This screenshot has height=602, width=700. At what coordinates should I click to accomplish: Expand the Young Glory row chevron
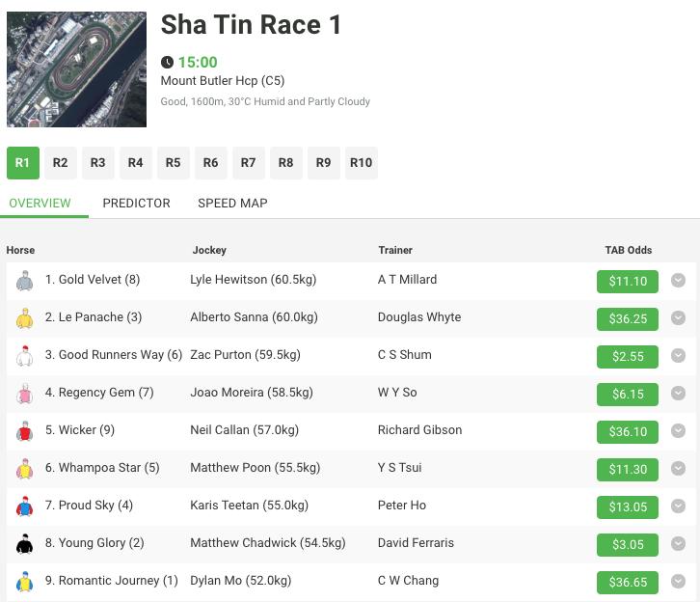pos(678,543)
